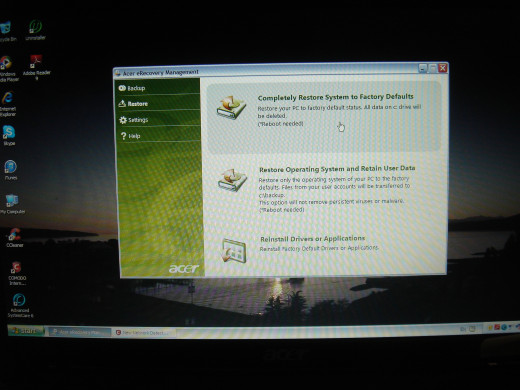
Task: Click the Acer eRecovery title bar icon
Action: (x=117, y=73)
